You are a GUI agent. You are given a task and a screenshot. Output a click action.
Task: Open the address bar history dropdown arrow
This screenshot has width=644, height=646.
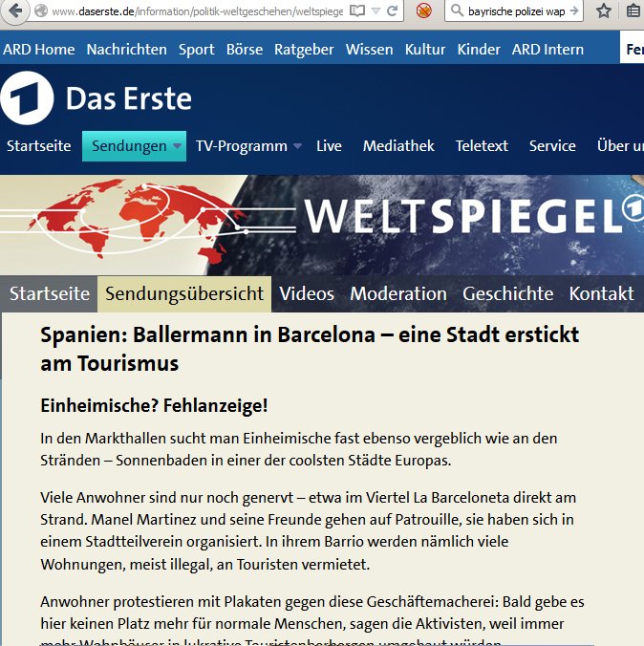376,11
